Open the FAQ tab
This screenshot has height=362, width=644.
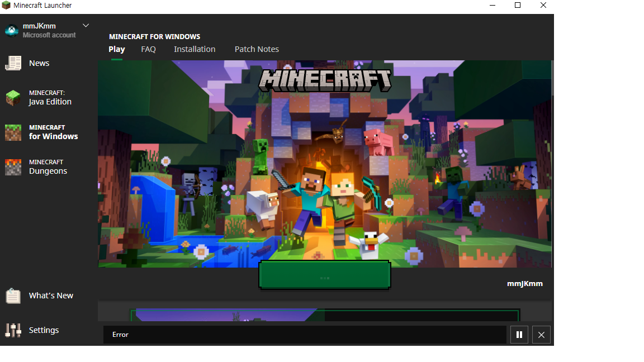click(148, 49)
